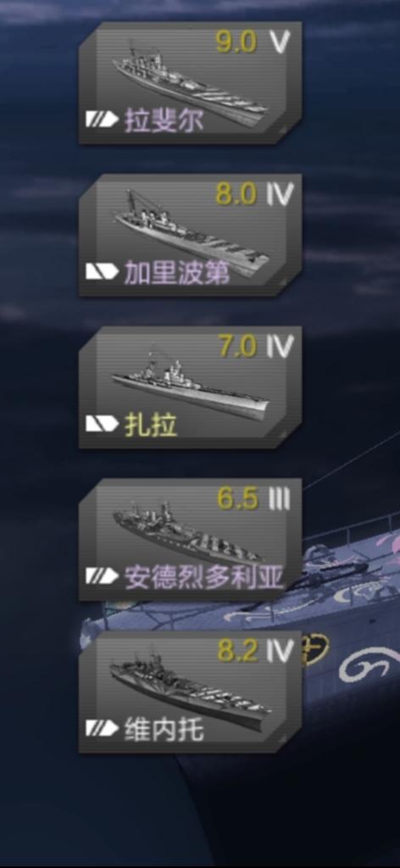Click the ship class icon beside 加里波第
This screenshot has height=868, width=400.
[103, 270]
